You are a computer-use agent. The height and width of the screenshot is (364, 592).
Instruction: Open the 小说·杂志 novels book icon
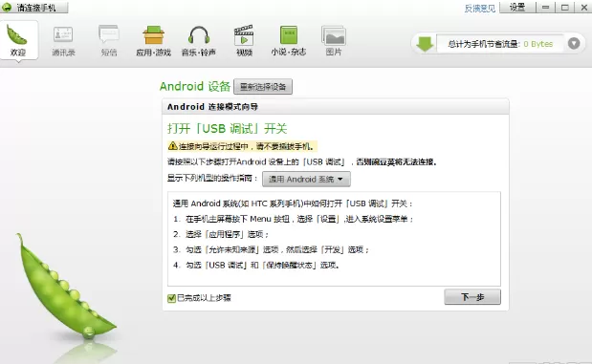coord(289,40)
